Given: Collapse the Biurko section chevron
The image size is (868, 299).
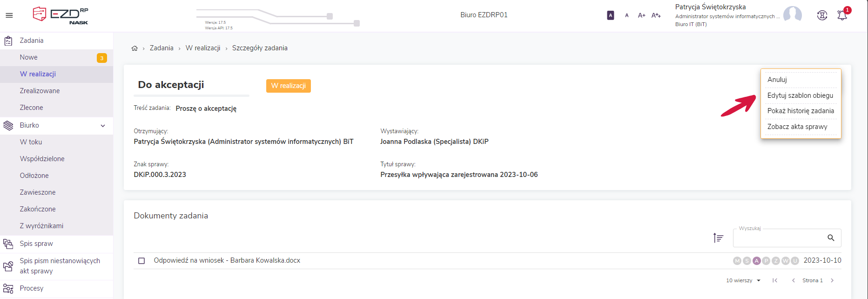Looking at the screenshot, I should [103, 126].
